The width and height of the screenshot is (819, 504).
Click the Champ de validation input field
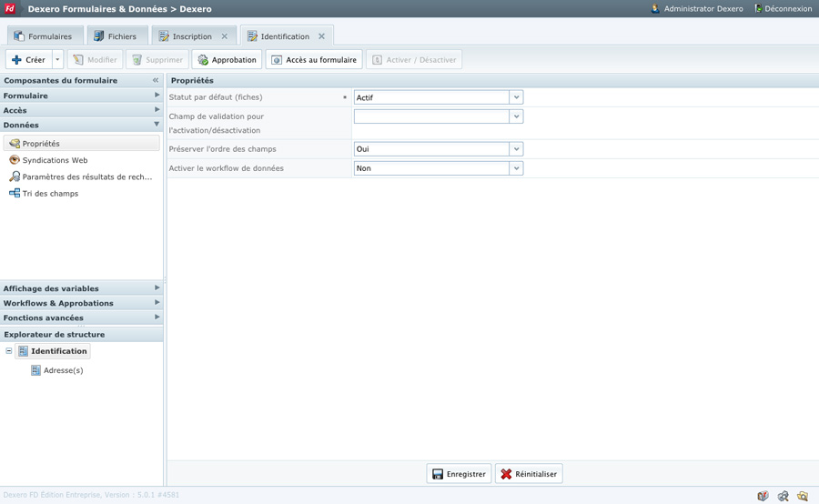click(431, 116)
